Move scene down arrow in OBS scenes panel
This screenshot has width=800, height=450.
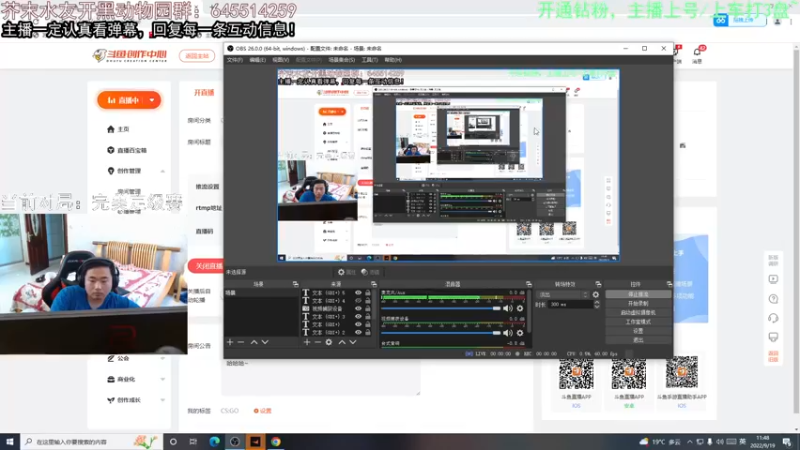click(265, 342)
